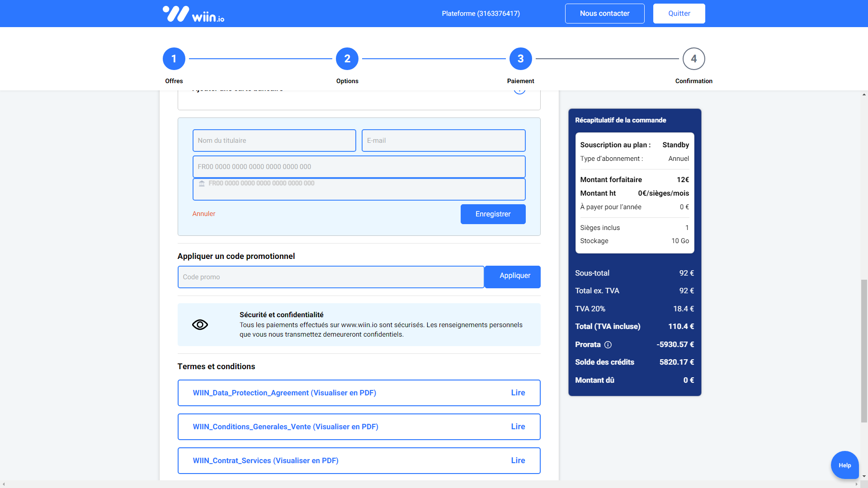Open the Help chat bubble

click(x=844, y=465)
